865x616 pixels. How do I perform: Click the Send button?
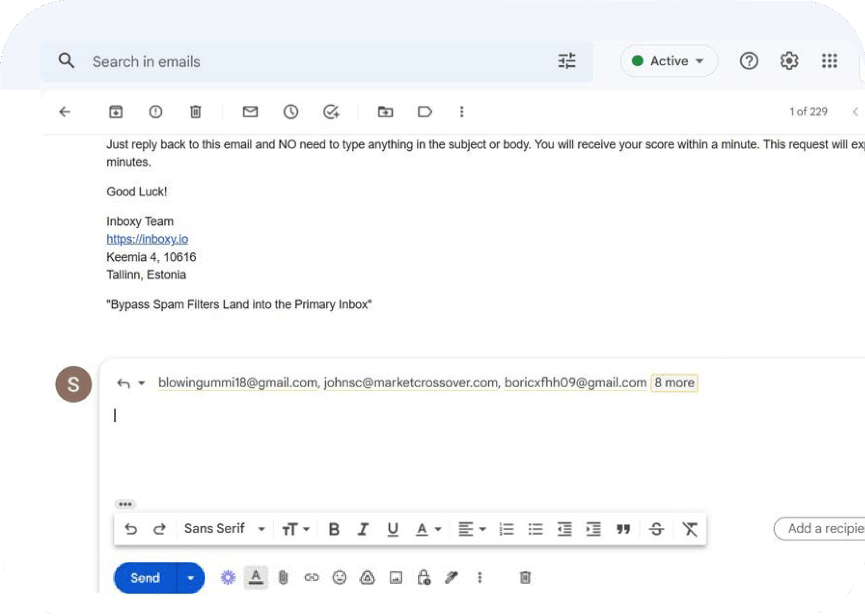tap(145, 578)
